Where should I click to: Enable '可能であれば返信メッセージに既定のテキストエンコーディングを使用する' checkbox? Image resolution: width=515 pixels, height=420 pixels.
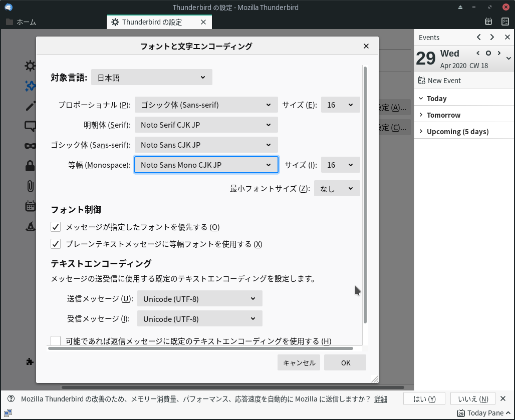56,341
